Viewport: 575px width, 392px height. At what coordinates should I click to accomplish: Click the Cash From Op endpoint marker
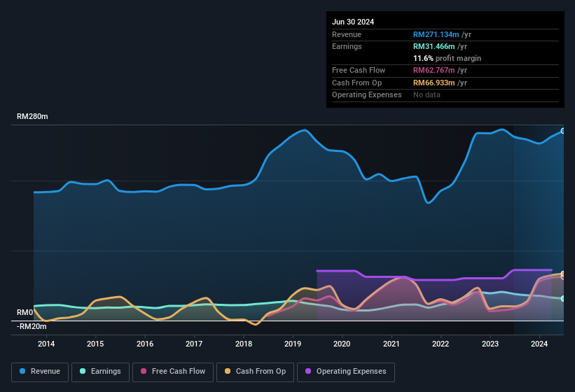[563, 274]
